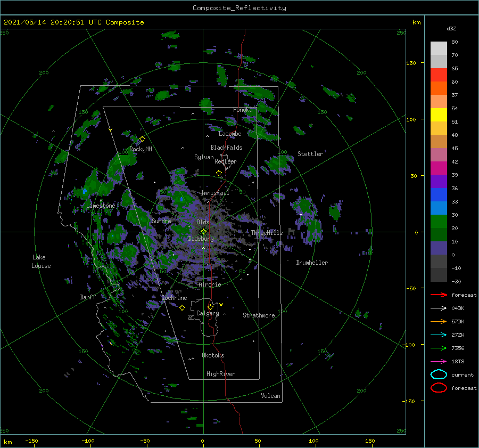Viewport: 479px width, 448px height.
Task: Click the yellow radar-site diamond at map center
Action: tap(203, 232)
